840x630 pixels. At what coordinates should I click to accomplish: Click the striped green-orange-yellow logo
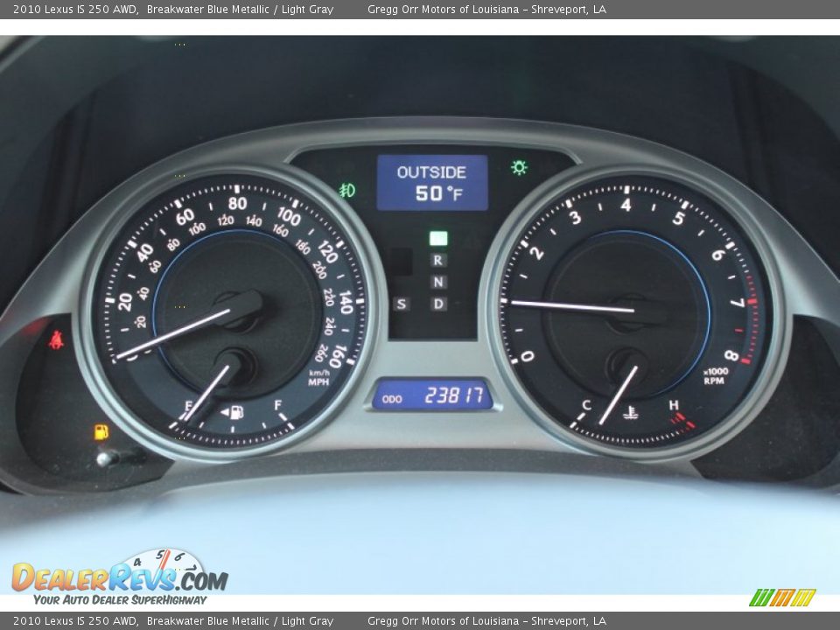[782, 598]
